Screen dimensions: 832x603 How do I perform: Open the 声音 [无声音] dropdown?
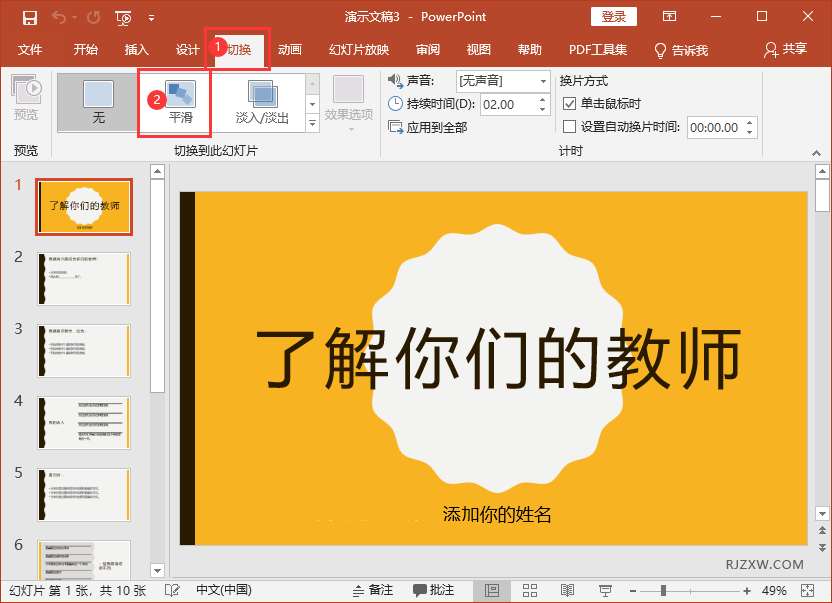[502, 81]
